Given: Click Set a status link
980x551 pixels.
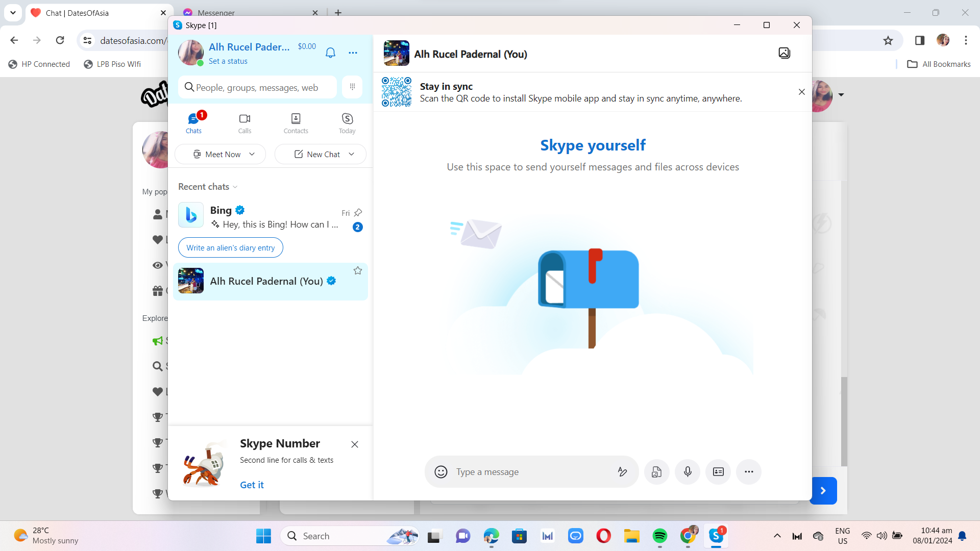Looking at the screenshot, I should (228, 61).
